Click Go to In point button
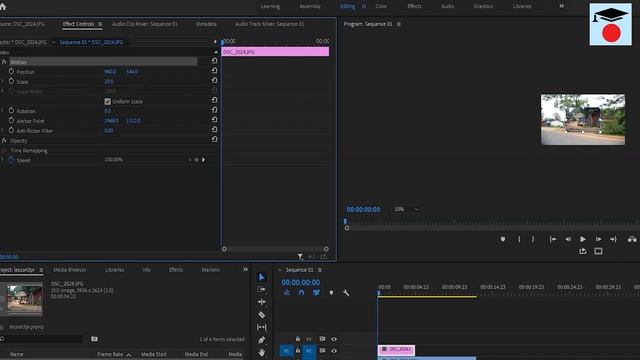The width and height of the screenshot is (640, 360). coord(553,239)
